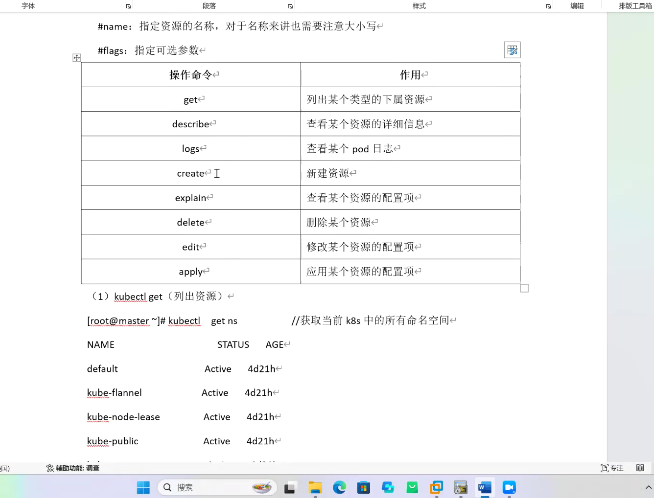Viewport: 654px width, 498px height.
Task: Switch to Focus mode in the status bar
Action: (612, 468)
